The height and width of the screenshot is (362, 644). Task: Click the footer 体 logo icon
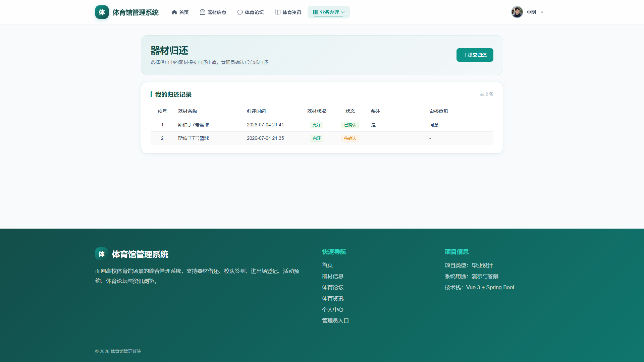click(x=102, y=254)
